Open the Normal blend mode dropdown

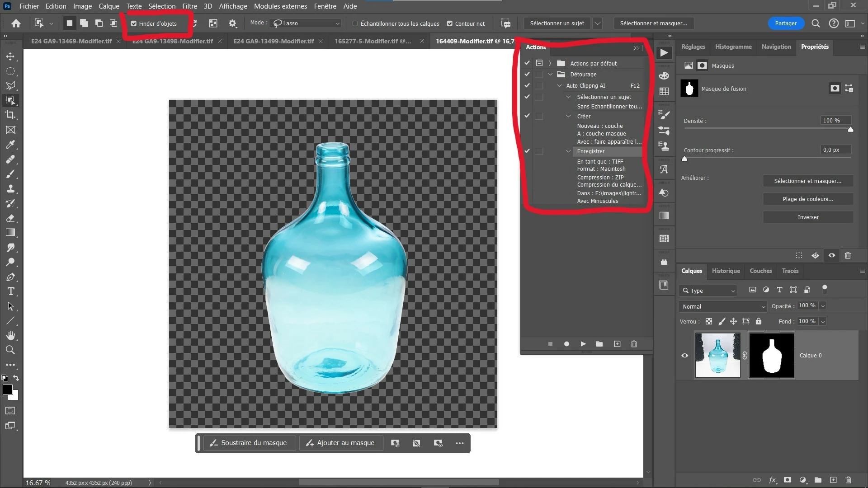click(x=722, y=306)
